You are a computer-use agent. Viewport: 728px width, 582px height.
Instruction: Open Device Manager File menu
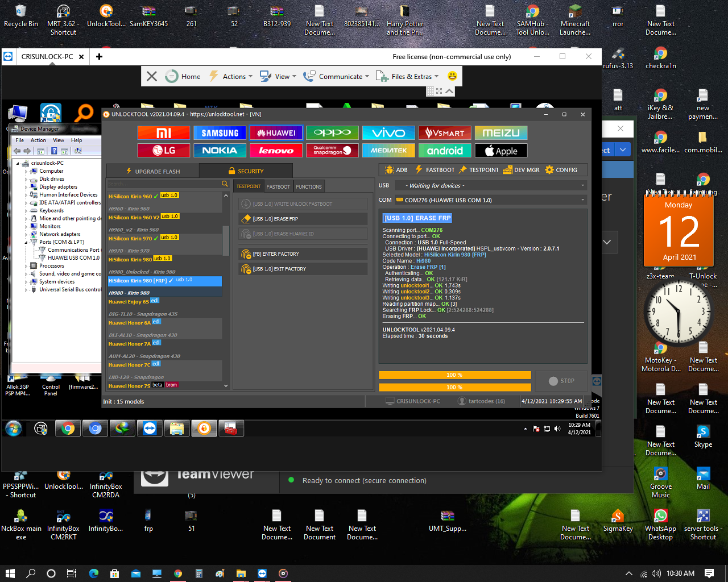click(x=20, y=140)
